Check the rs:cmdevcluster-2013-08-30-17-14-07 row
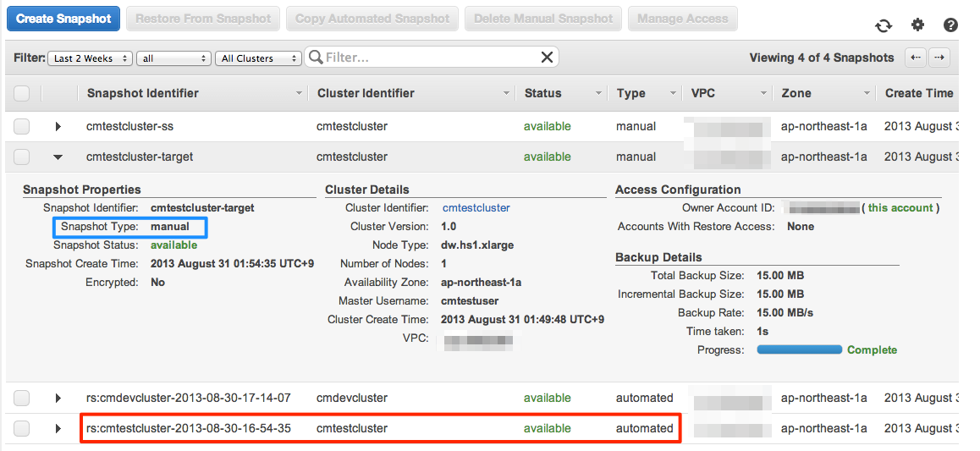 pos(22,398)
